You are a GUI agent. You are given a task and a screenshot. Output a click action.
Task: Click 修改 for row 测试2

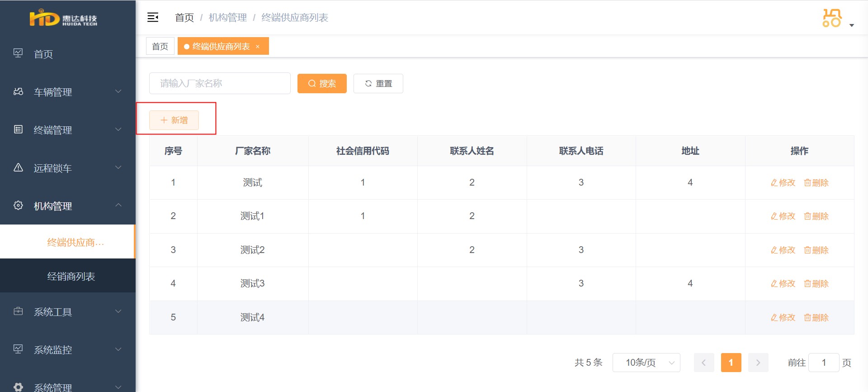click(783, 250)
